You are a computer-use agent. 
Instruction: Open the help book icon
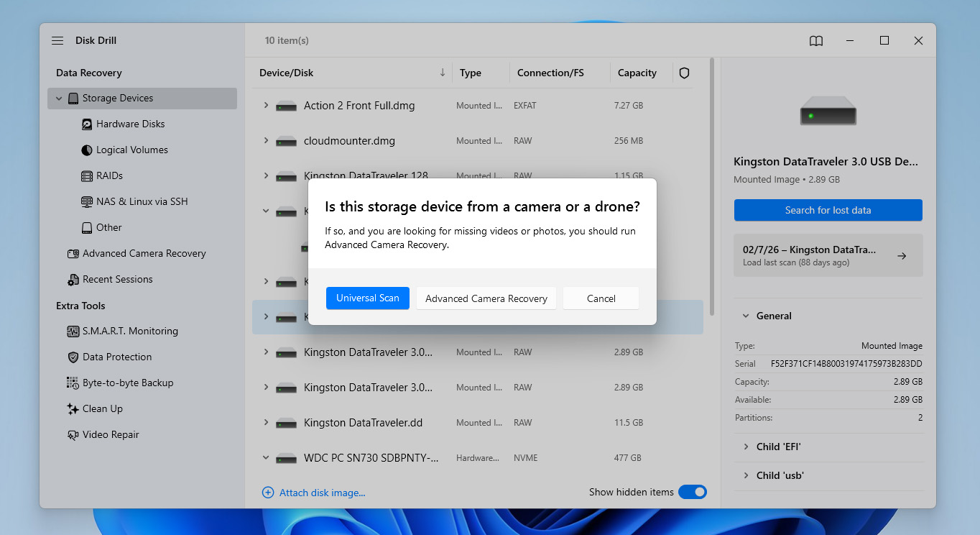(816, 41)
